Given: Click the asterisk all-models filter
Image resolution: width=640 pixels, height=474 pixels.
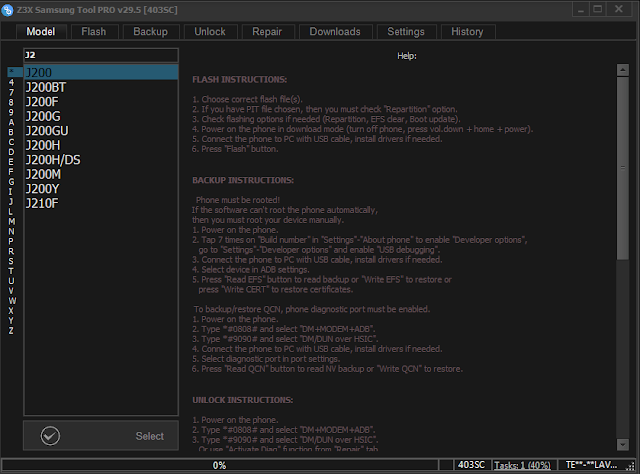Looking at the screenshot, I should coord(11,72).
